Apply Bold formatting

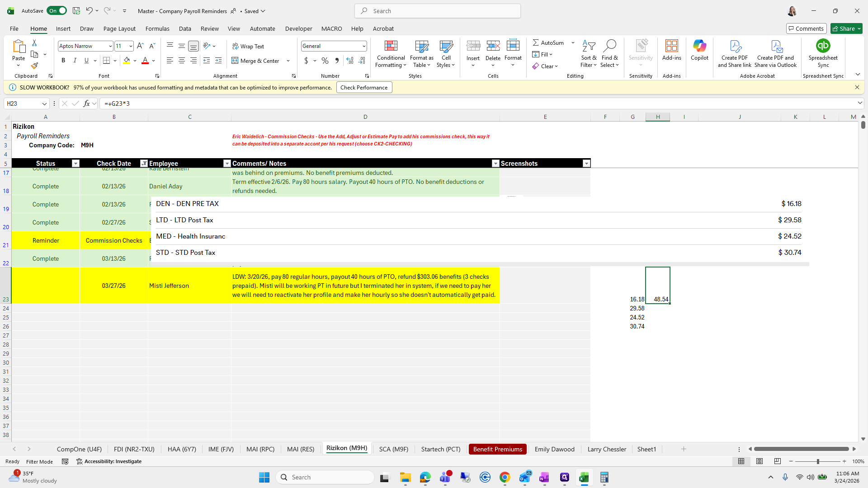pyautogui.click(x=63, y=60)
